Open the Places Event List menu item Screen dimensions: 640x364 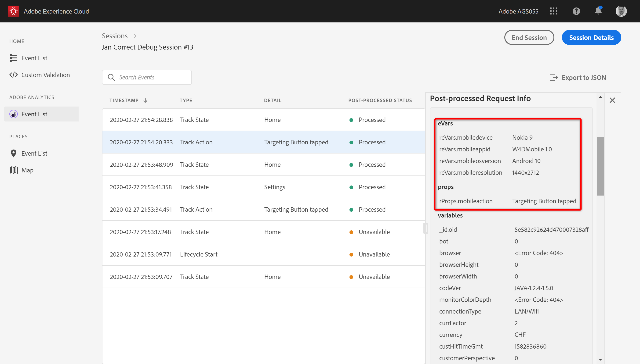point(34,153)
